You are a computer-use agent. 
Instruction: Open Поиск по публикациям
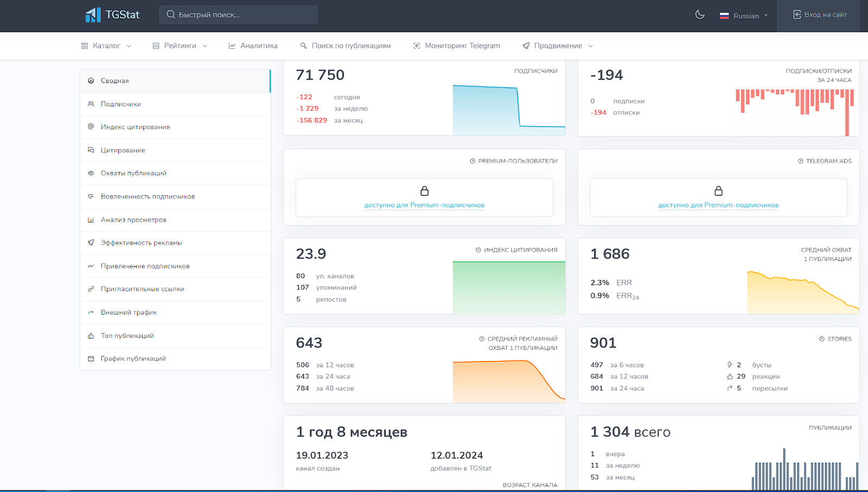click(346, 46)
